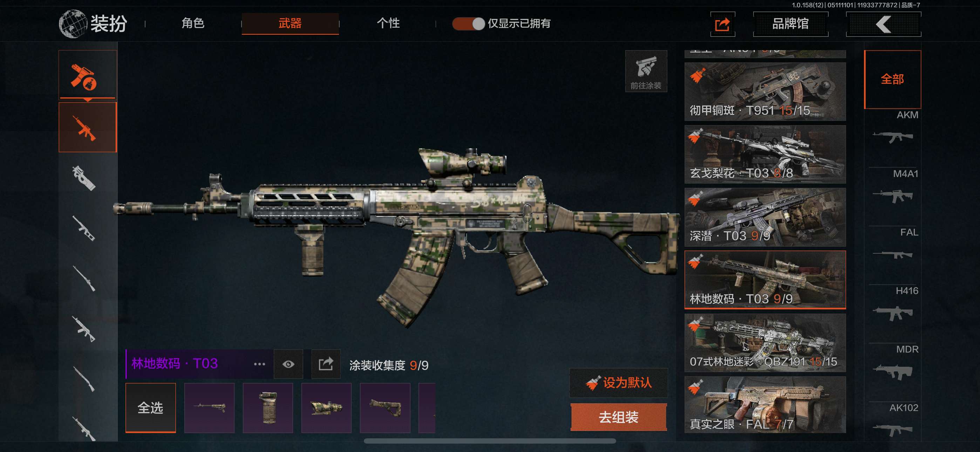Select the submachine gun category icon
The width and height of the screenshot is (980, 452).
coord(84,178)
